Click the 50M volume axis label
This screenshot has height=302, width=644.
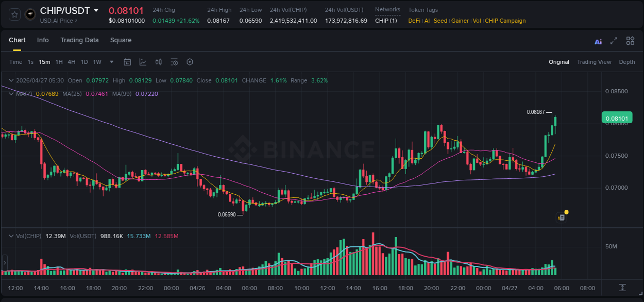(611, 247)
